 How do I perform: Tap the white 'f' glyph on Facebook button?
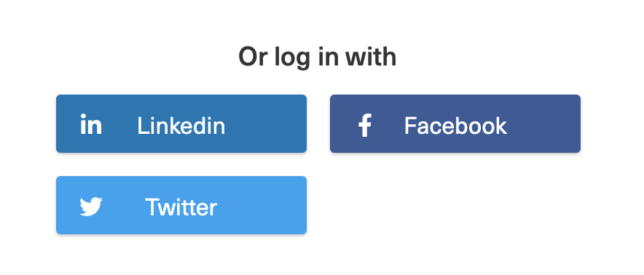(x=365, y=125)
